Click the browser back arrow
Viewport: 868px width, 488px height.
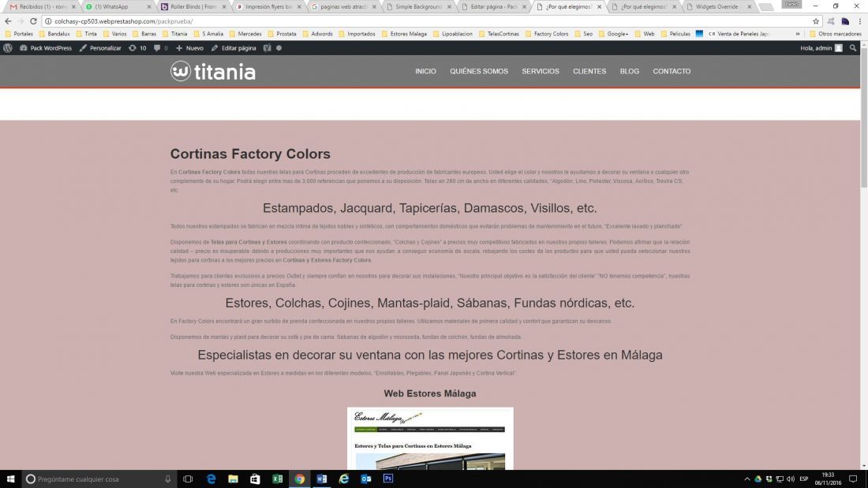click(x=8, y=21)
